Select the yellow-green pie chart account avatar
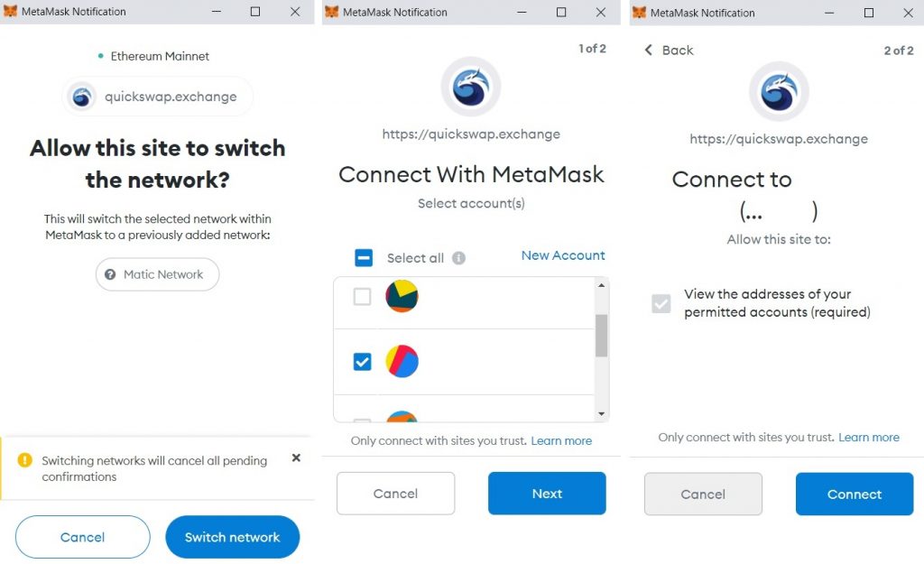 pos(401,296)
